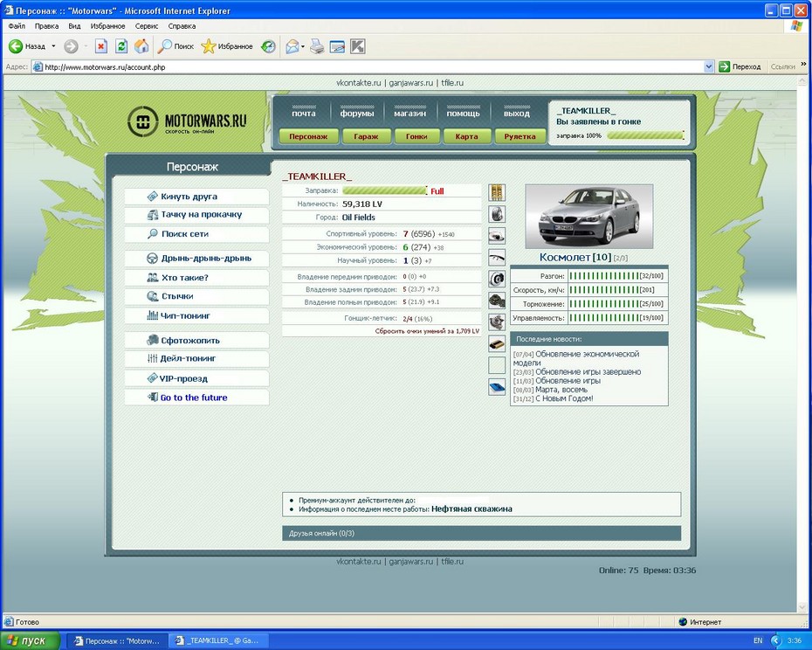Go to the Home page icon

141,46
